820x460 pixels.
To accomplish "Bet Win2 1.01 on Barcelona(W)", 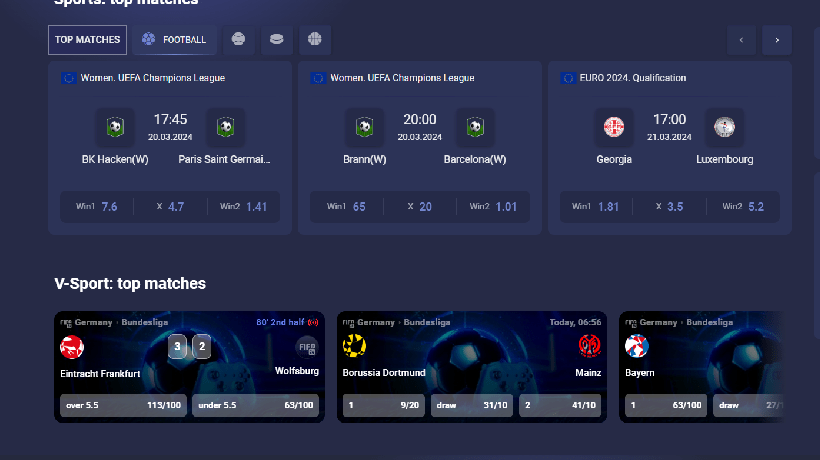I will (493, 207).
